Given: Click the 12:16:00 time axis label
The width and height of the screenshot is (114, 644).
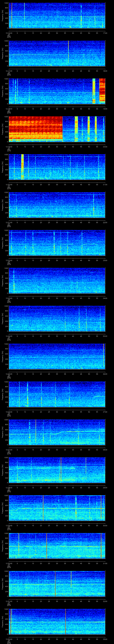Looking at the screenshot, I should tap(9, 33).
